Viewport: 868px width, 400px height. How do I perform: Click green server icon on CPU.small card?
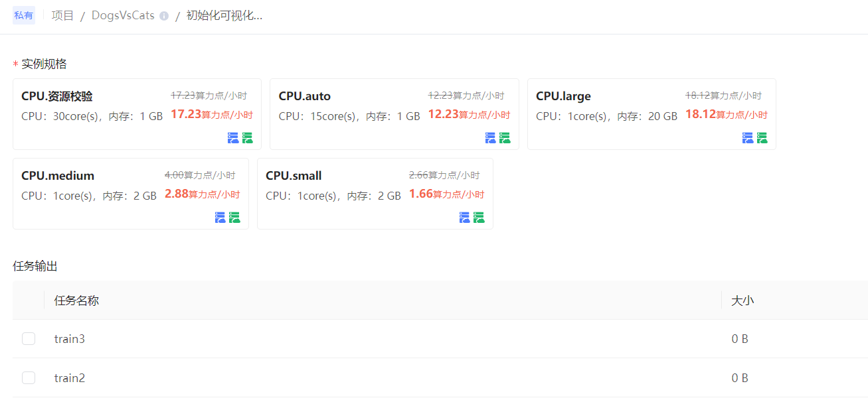coord(479,218)
